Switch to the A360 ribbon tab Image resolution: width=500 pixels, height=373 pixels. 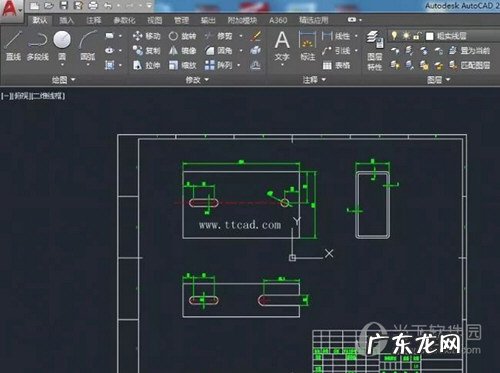point(278,20)
